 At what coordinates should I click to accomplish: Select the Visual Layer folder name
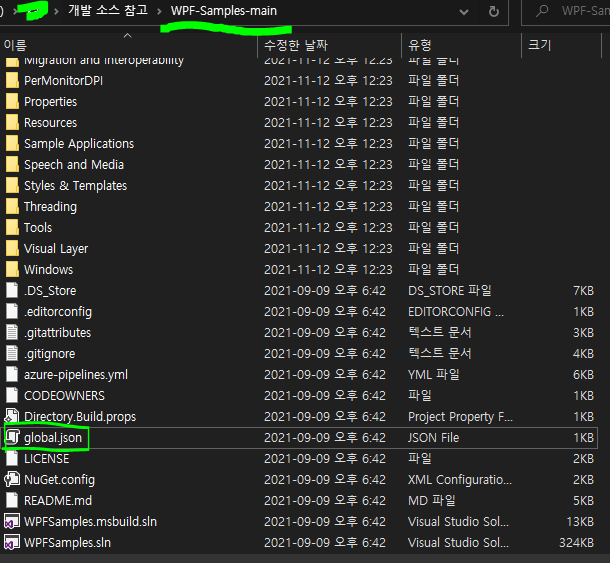(56, 249)
